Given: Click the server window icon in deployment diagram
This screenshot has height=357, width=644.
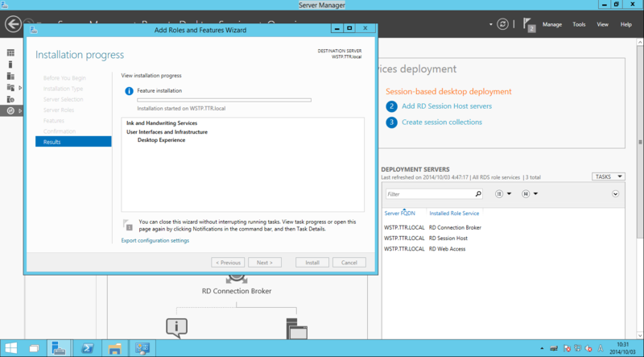Looking at the screenshot, I should 296,329.
